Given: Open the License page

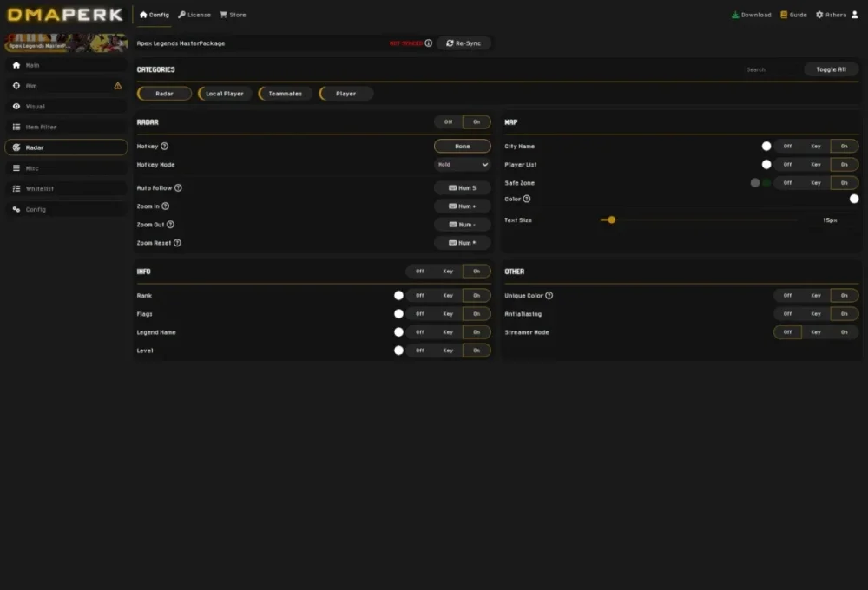Looking at the screenshot, I should 194,14.
